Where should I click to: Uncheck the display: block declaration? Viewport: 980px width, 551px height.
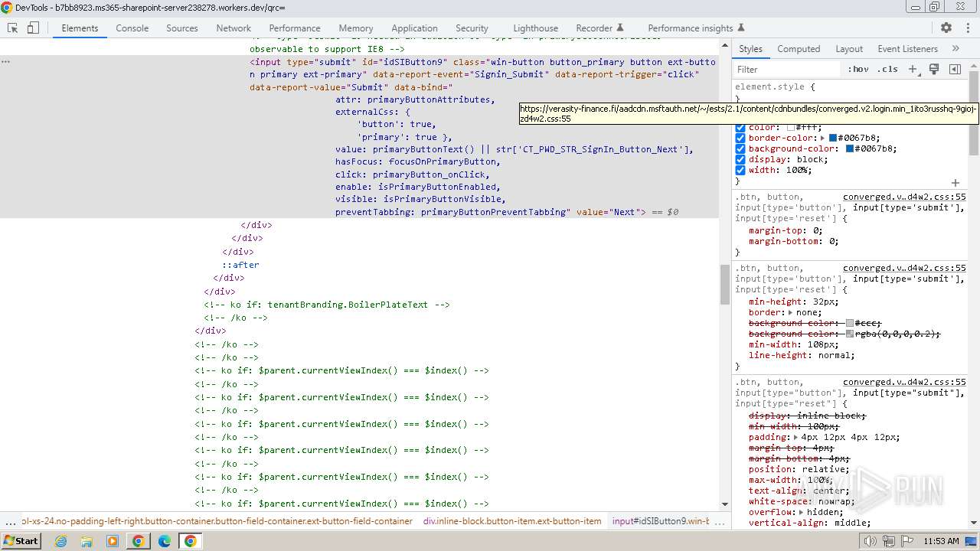[x=740, y=159]
